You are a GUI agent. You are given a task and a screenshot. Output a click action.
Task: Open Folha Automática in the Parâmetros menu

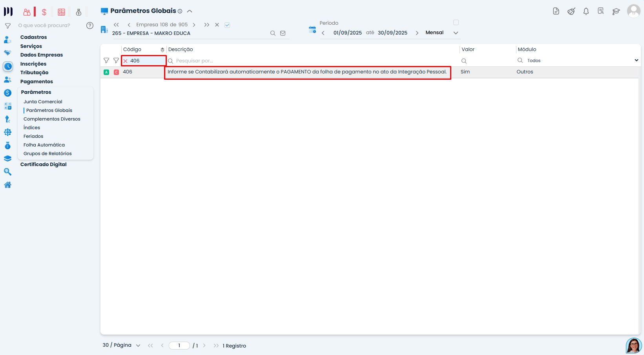pyautogui.click(x=44, y=145)
